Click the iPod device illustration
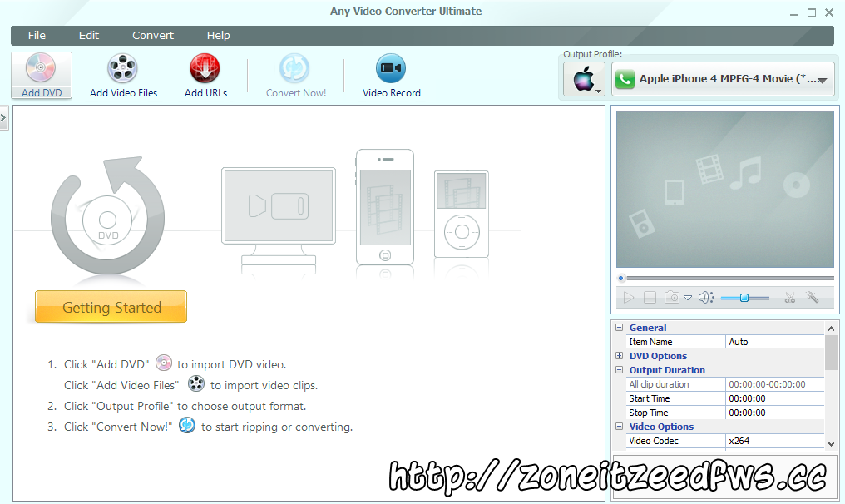The width and height of the screenshot is (845, 504). point(462,214)
